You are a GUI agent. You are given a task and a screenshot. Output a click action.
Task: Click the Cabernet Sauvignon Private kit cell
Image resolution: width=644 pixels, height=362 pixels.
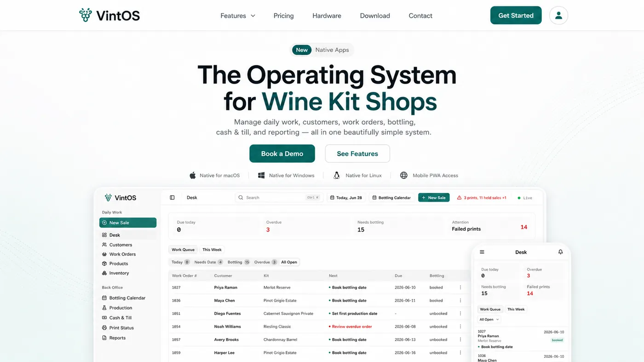[288, 314]
